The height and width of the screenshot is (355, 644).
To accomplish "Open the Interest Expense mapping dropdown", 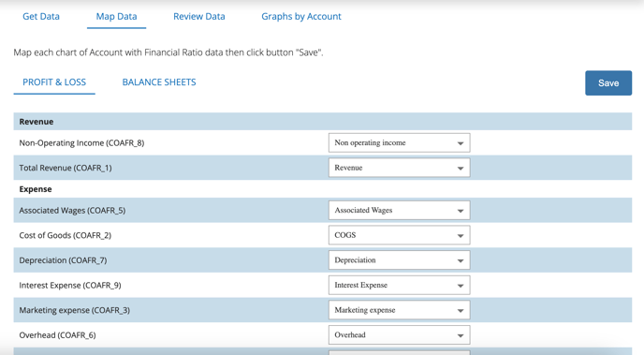I will tap(399, 285).
